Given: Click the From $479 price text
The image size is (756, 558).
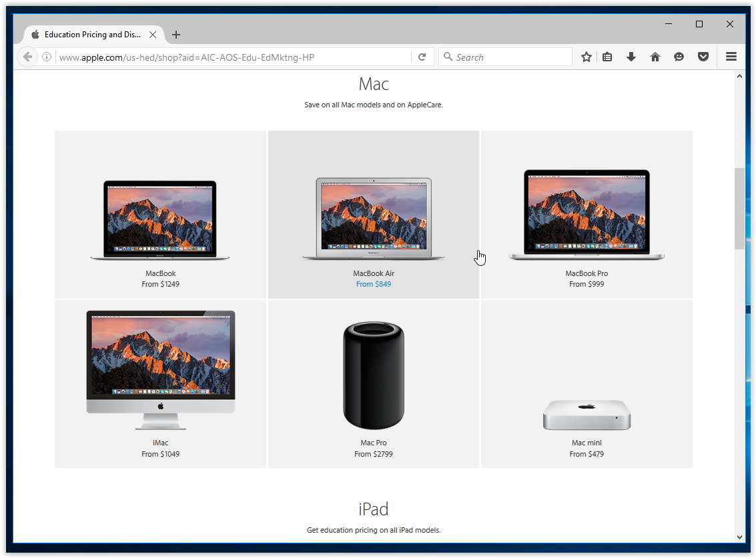Looking at the screenshot, I should 587,454.
